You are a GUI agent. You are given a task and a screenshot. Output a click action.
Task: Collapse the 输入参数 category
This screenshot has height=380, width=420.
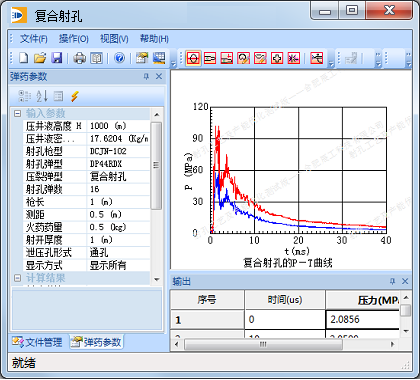click(17, 114)
